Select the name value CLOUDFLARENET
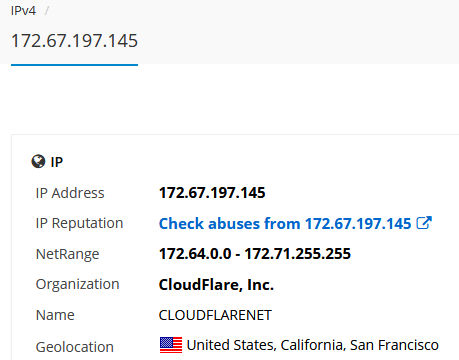 click(215, 315)
